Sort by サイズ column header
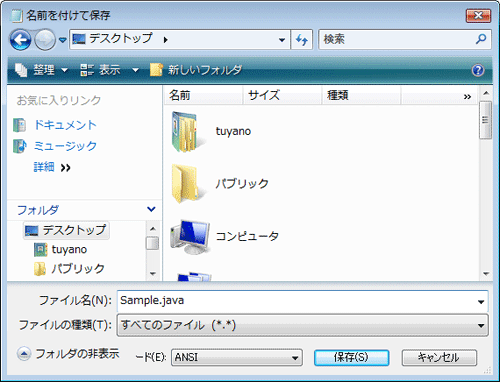 [282, 95]
